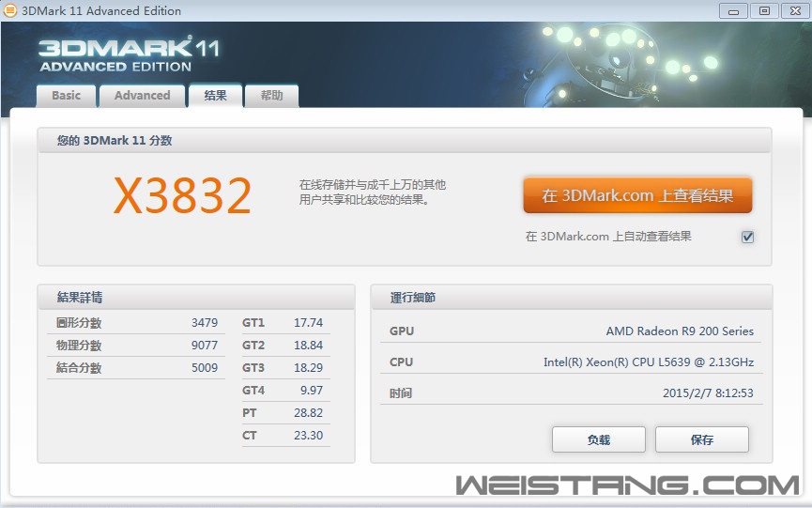Minimize the 3DMark 11 window
This screenshot has height=508, width=812.
coord(733,11)
